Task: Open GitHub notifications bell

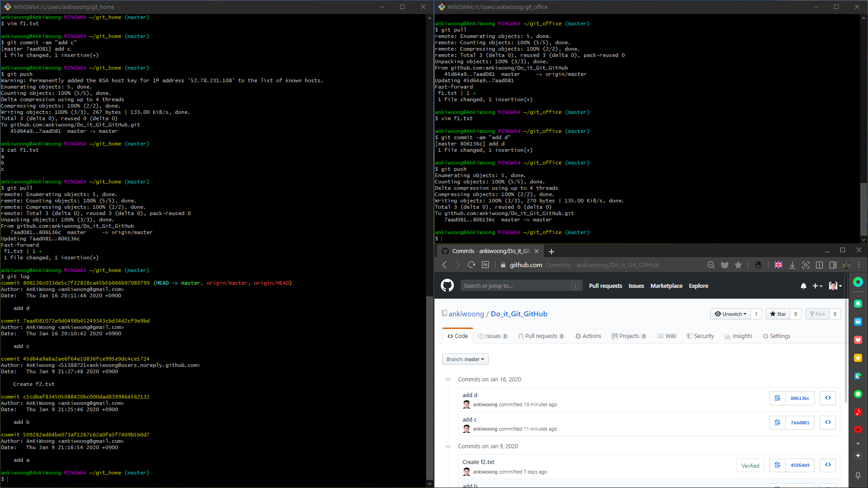Action: pyautogui.click(x=803, y=286)
